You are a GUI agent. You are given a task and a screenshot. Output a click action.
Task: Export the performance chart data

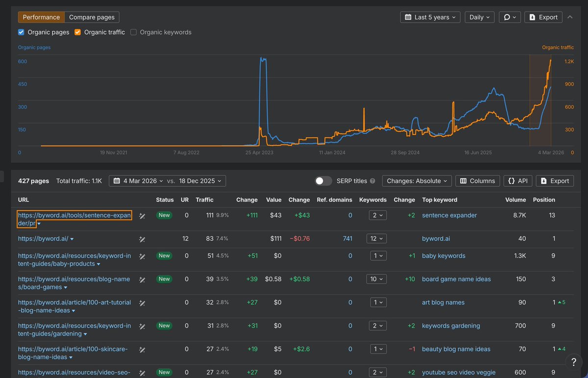pos(543,17)
